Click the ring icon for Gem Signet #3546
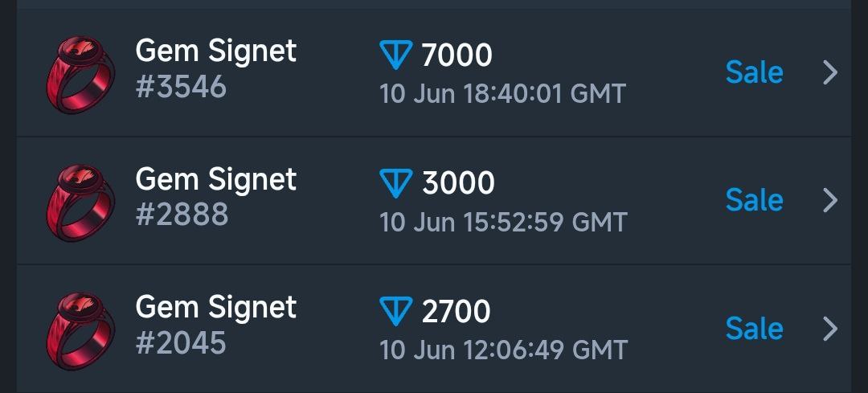Screen dimensions: 868x393 [81, 75]
